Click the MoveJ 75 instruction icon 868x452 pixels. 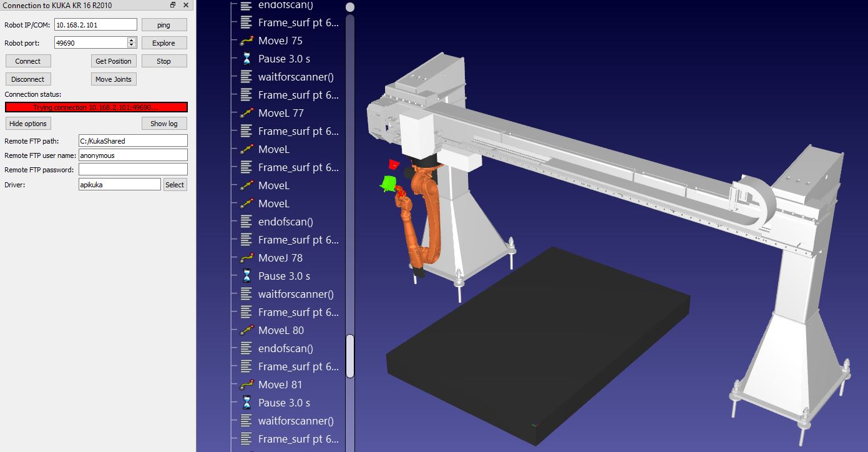[246, 41]
